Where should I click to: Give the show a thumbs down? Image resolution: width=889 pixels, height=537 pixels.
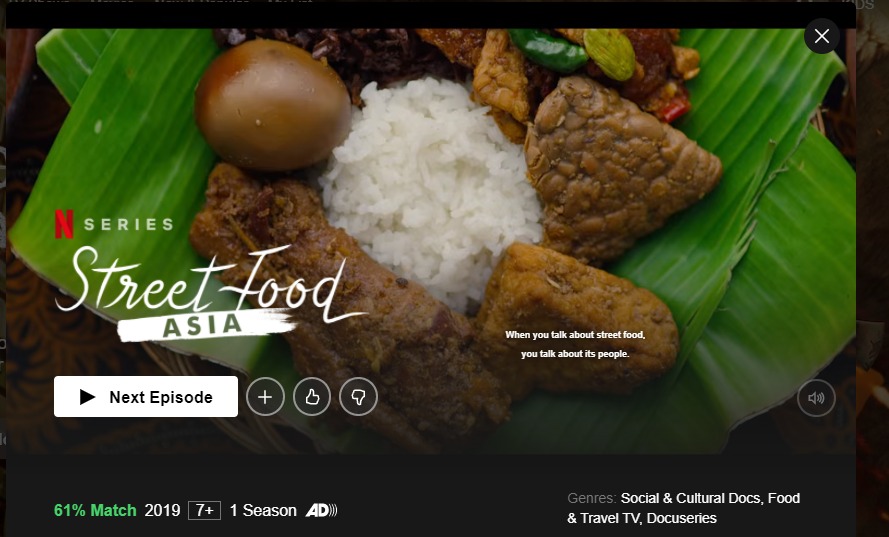pos(358,397)
